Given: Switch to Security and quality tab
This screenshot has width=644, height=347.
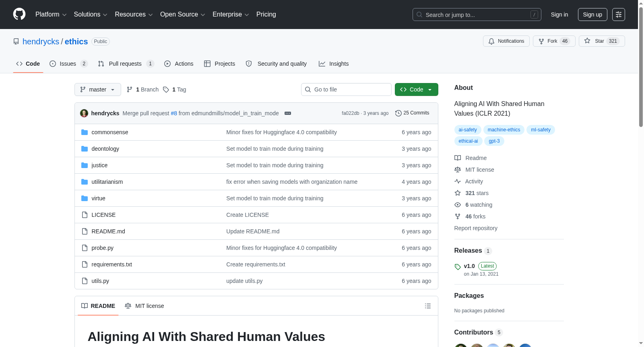Looking at the screenshot, I should coord(276,64).
